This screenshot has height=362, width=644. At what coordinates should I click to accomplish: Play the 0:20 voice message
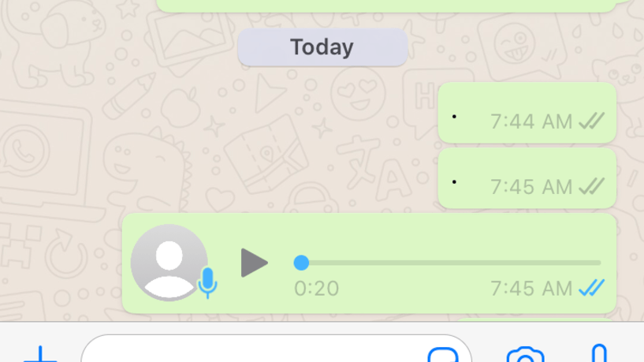pyautogui.click(x=255, y=263)
